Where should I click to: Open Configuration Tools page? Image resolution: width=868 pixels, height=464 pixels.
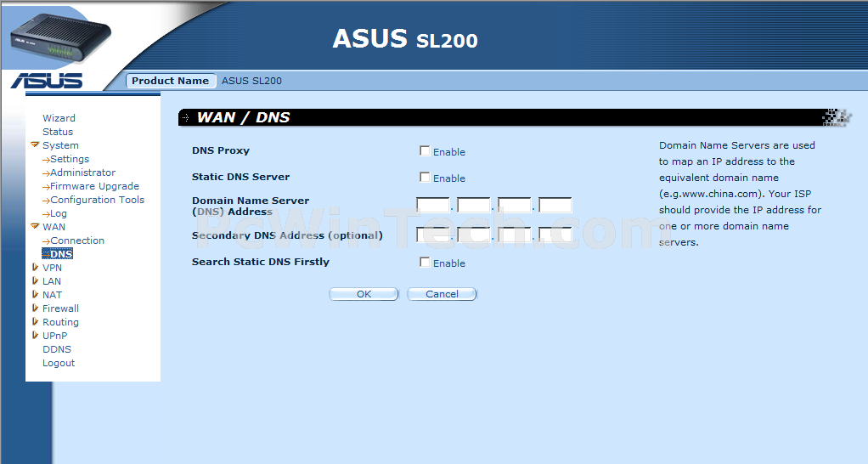point(98,200)
